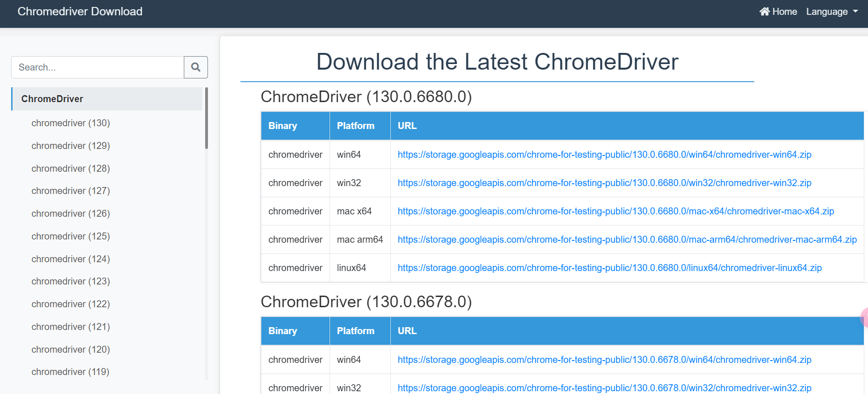Click the 'mac arm64' platform cell
The width and height of the screenshot is (868, 394).
(x=360, y=239)
